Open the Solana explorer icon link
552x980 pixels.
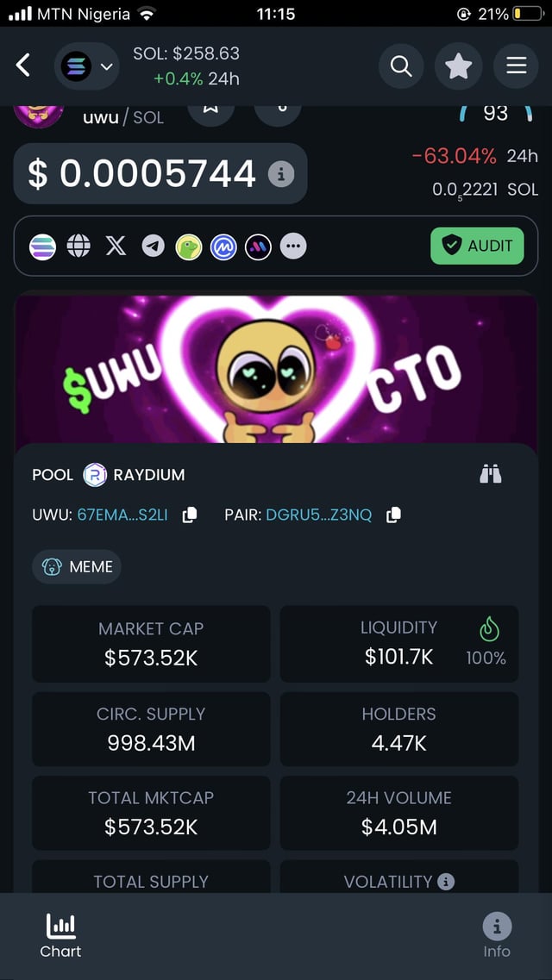click(42, 247)
